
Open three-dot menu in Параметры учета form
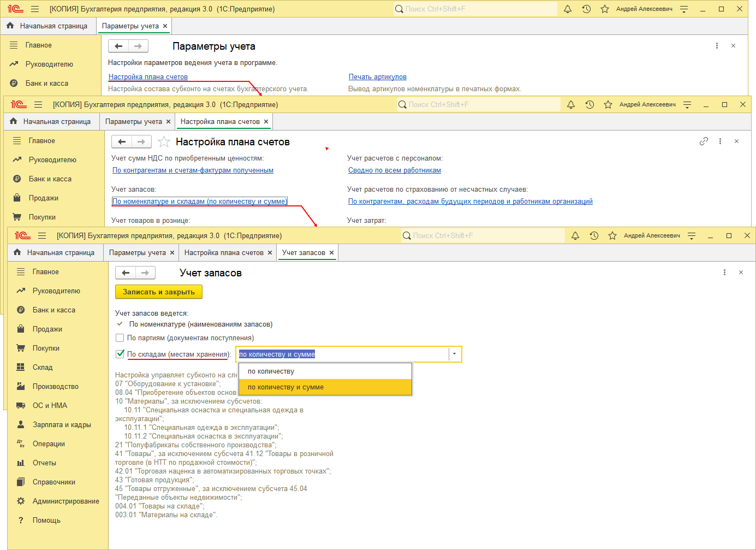717,46
